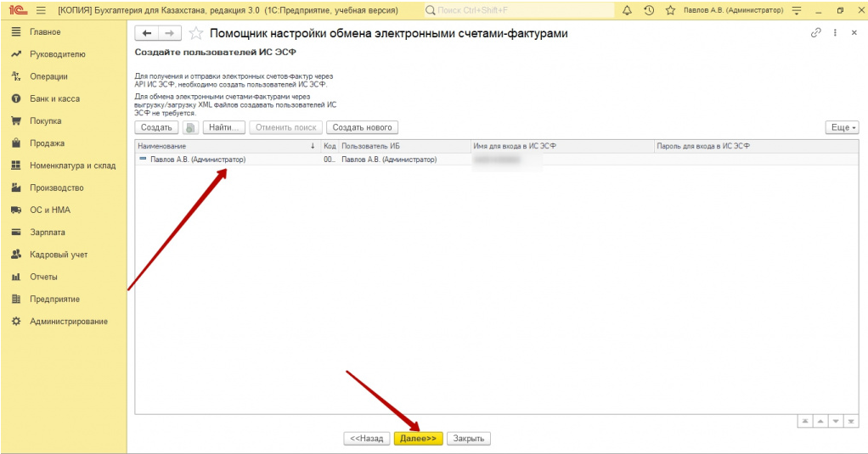This screenshot has height=454, width=868.
Task: Open the vertical dots form menu
Action: (835, 33)
